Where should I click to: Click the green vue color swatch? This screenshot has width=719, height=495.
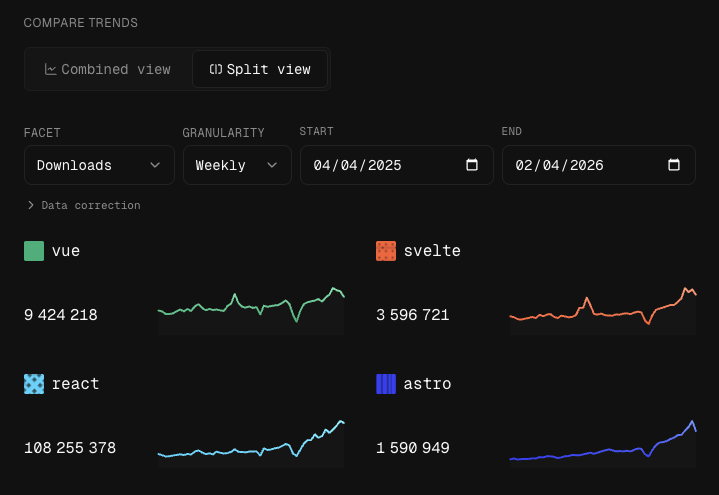coord(34,251)
